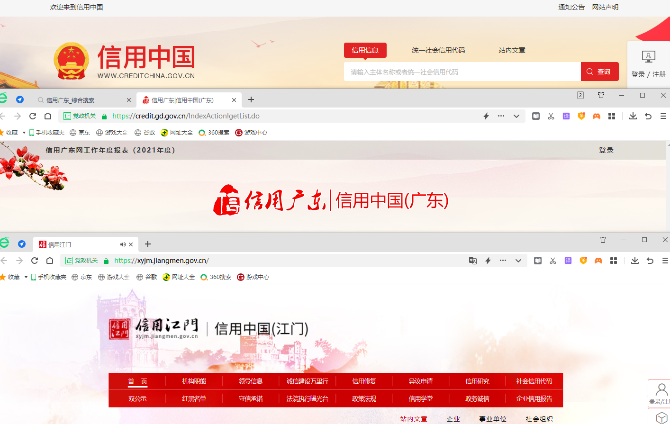Close the 信用广东 信用中国(广东) tab
The image size is (670, 424).
[x=234, y=100]
